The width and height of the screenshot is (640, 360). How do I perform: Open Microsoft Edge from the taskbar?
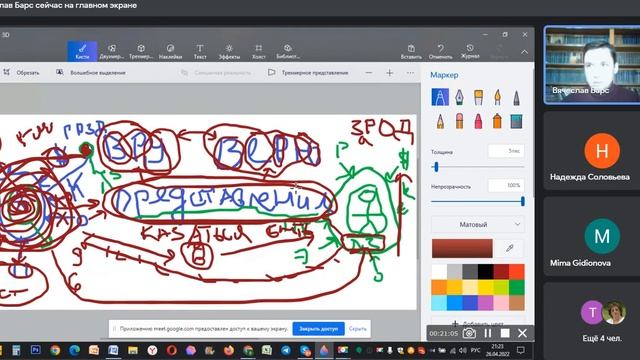pyautogui.click(x=74, y=350)
